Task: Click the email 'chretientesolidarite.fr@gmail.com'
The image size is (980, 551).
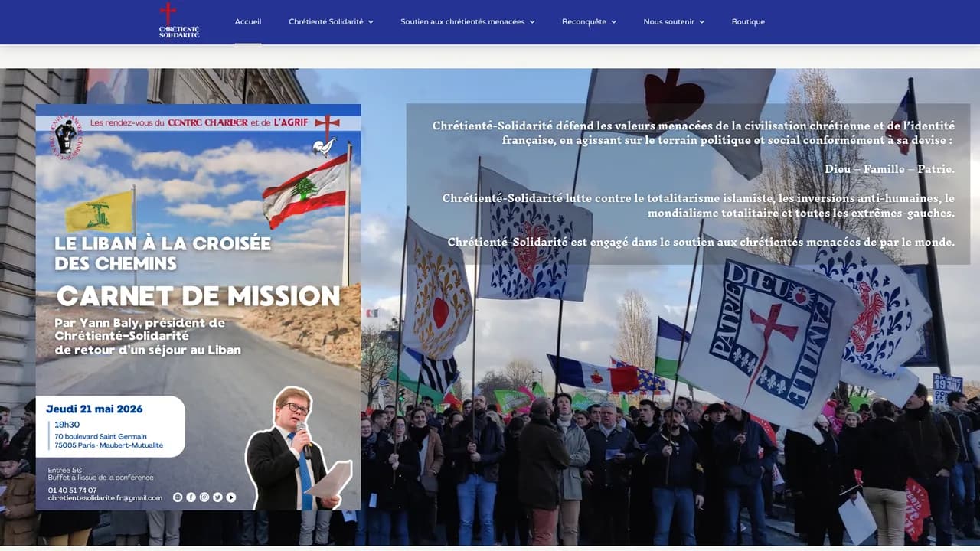Action: coord(105,498)
